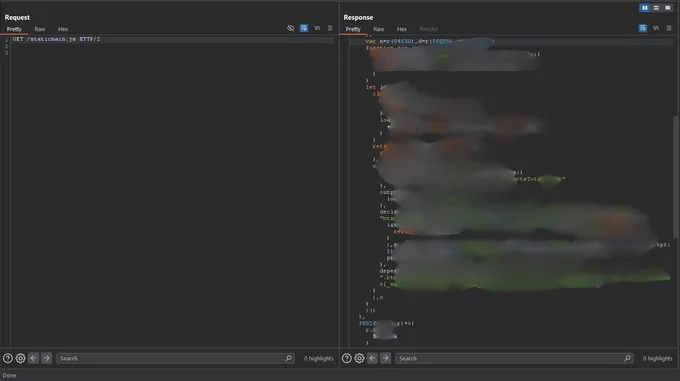Open the Response panel hamburger menu
This screenshot has width=680, height=381.
coord(669,28)
